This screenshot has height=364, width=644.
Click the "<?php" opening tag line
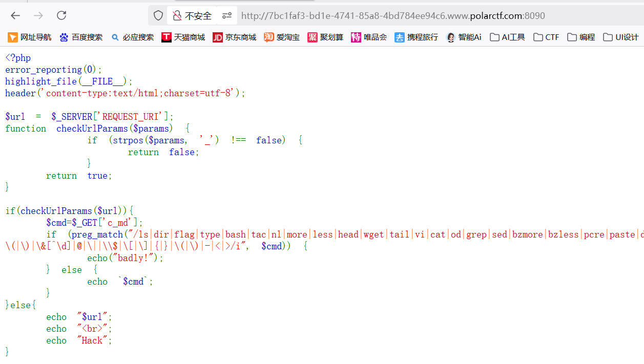[18, 58]
